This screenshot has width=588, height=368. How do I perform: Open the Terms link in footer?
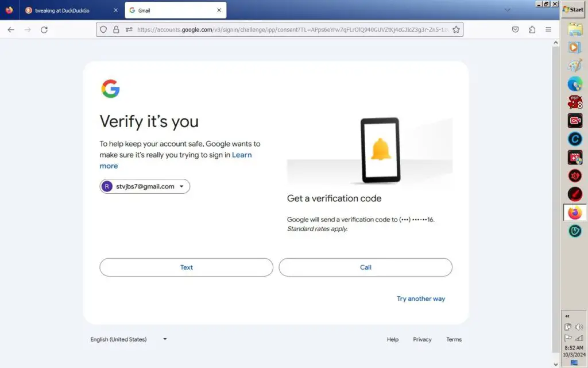click(454, 339)
